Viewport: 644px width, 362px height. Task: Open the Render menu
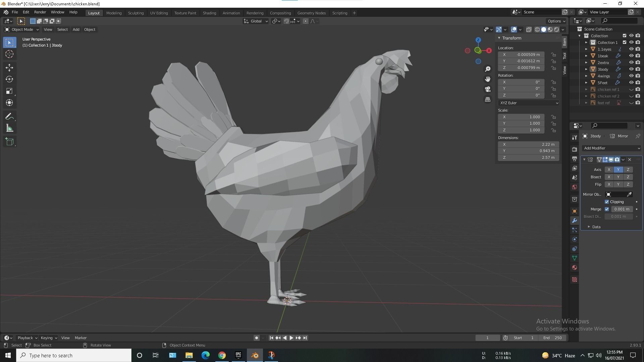click(x=40, y=12)
